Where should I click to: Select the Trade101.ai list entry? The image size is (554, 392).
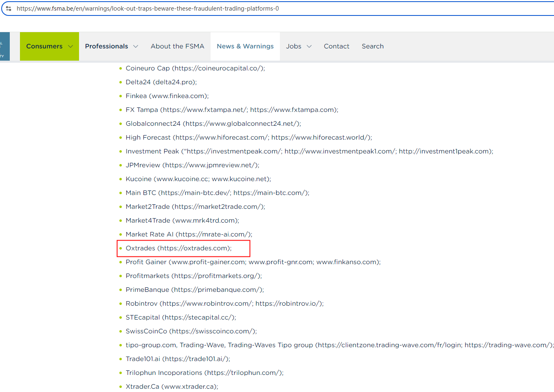coord(178,359)
